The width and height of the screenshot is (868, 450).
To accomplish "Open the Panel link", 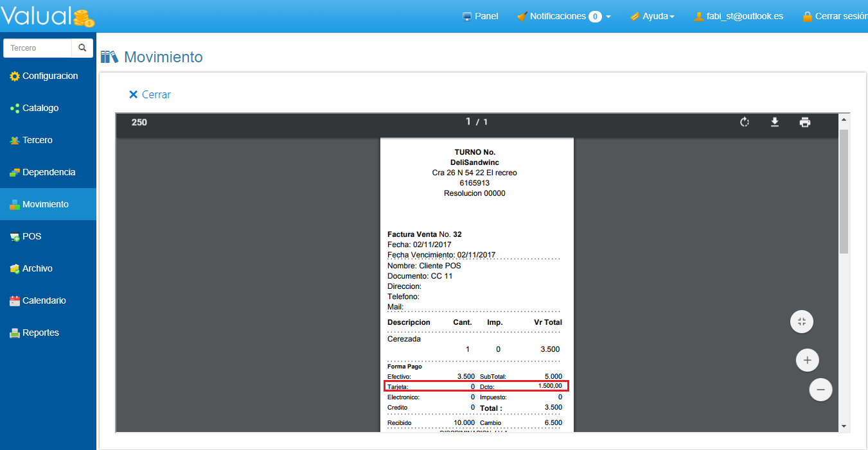I will (480, 16).
